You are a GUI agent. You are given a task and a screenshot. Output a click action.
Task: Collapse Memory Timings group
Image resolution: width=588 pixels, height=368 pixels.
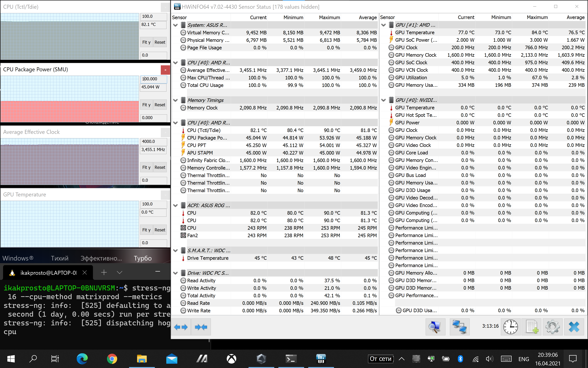[175, 100]
